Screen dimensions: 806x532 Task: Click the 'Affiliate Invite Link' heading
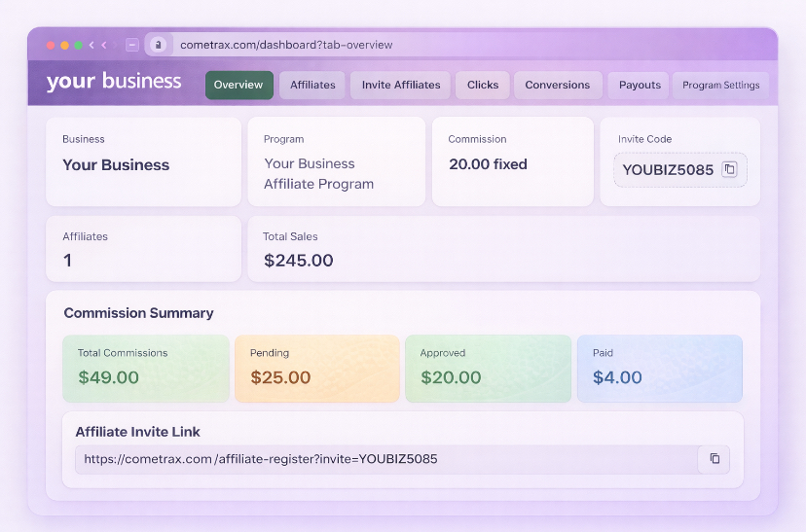click(x=137, y=432)
